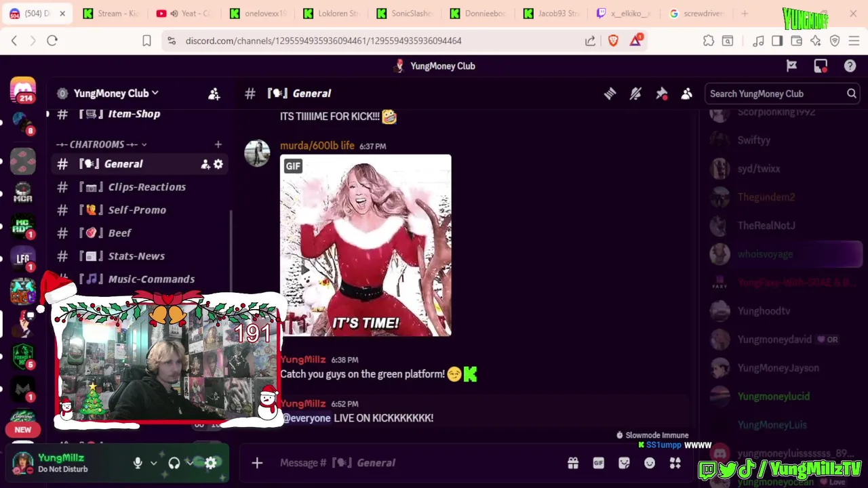868x488 pixels.
Task: Switch to the screwdriver Google tab
Action: point(697,14)
